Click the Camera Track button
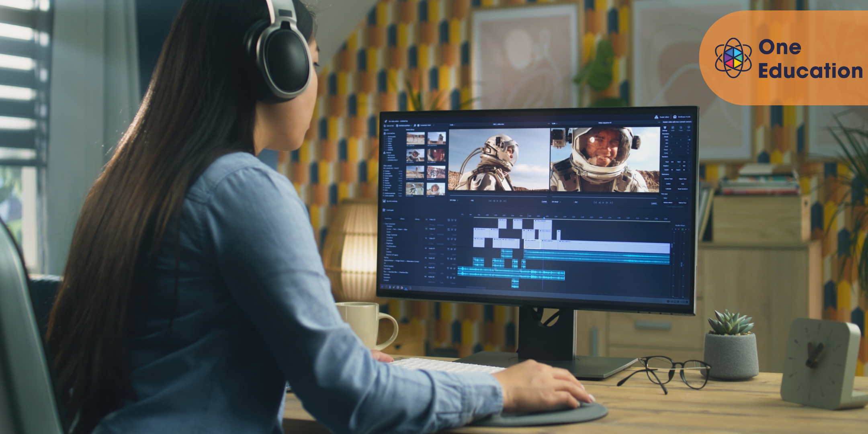The image size is (868, 434). click(x=668, y=179)
